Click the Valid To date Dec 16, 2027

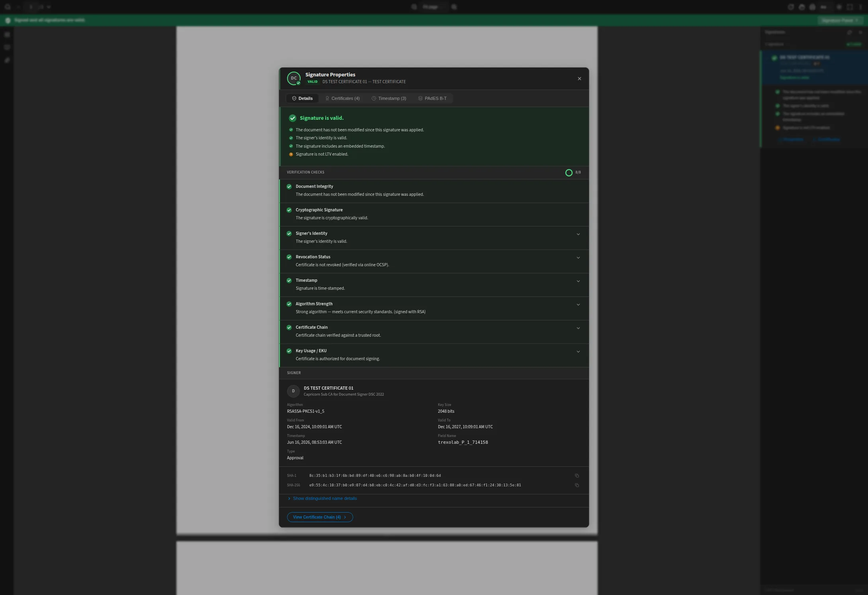(x=465, y=427)
